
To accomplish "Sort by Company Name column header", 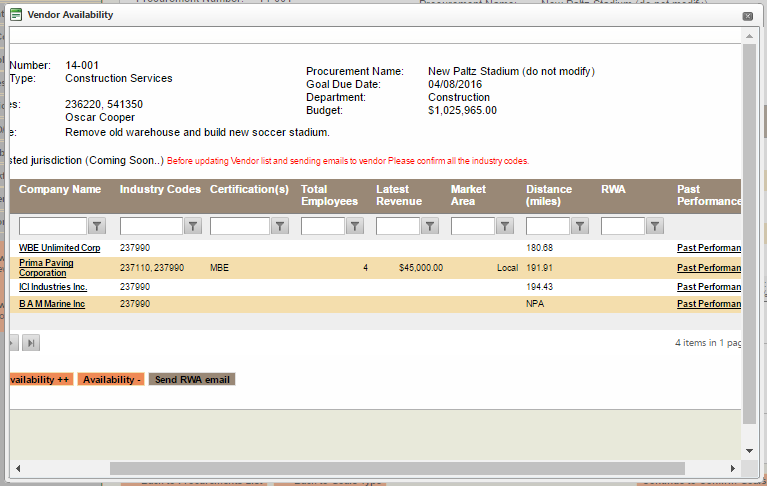I will (x=60, y=189).
